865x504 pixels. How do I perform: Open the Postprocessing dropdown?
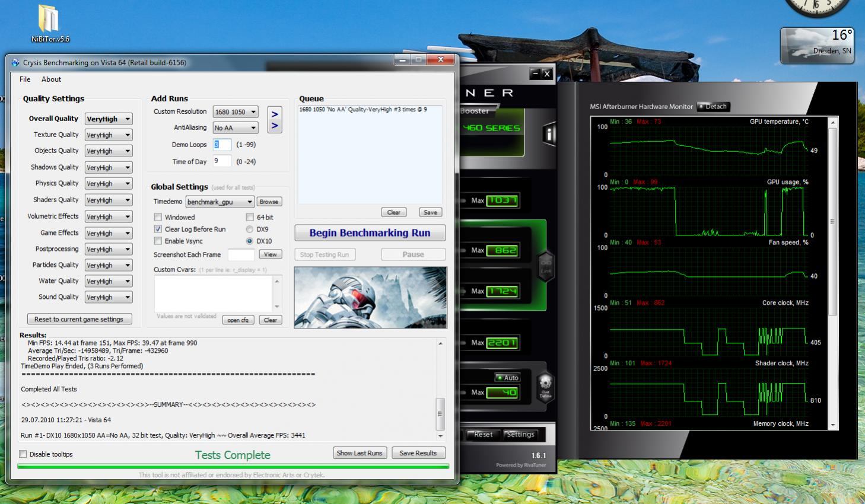(109, 250)
